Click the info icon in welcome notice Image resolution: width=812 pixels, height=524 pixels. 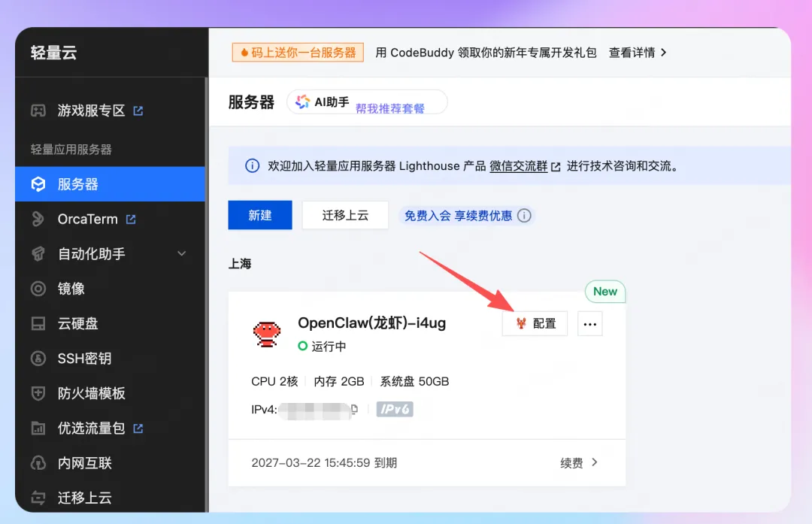point(252,165)
